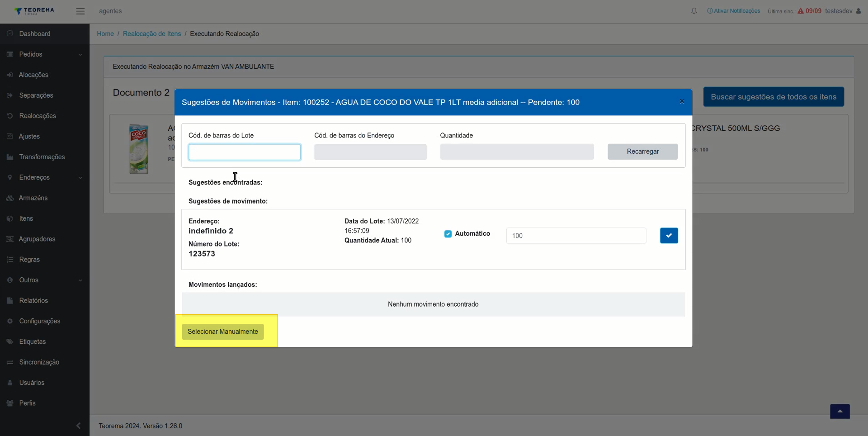Click the Selecionar Manualmente button
868x436 pixels.
(223, 332)
